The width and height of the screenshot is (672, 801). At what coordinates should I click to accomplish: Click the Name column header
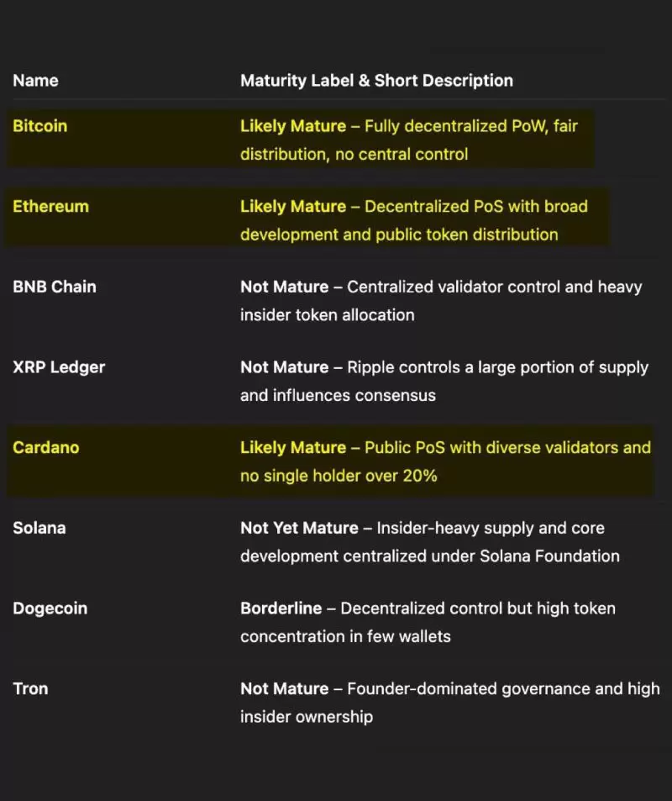(x=35, y=80)
